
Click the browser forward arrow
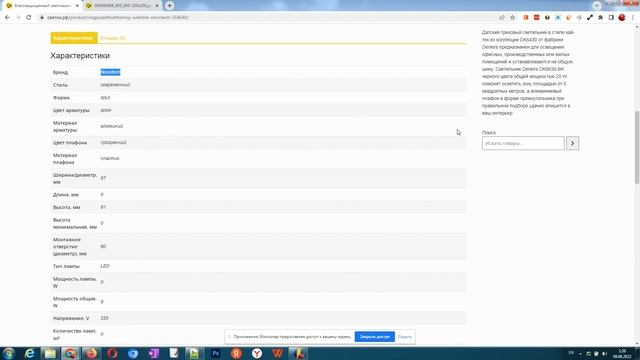tap(18, 18)
